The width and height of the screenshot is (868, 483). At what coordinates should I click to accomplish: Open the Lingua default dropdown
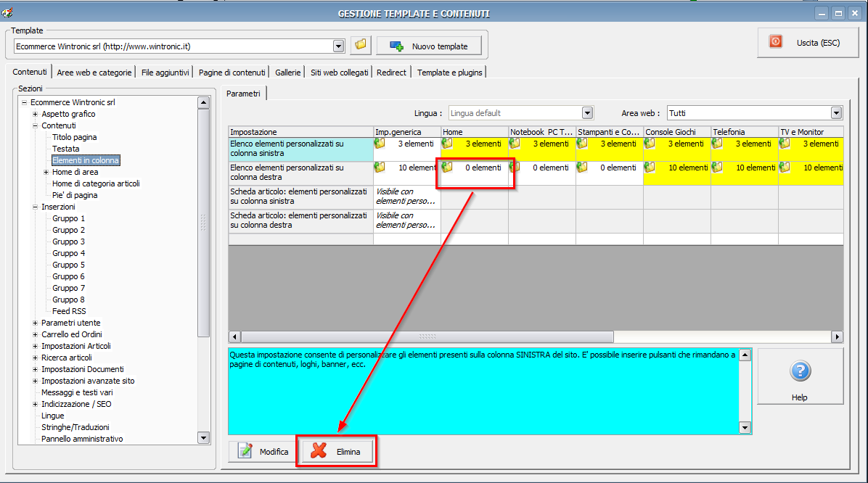click(x=587, y=113)
